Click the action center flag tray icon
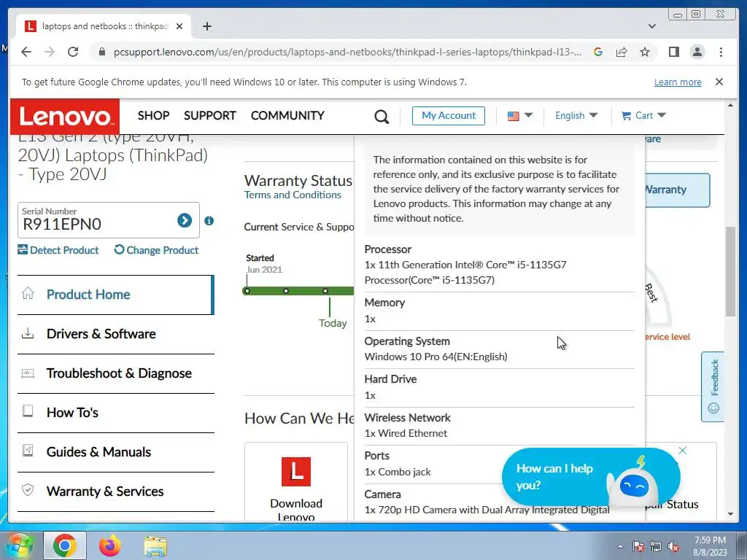 pyautogui.click(x=638, y=547)
